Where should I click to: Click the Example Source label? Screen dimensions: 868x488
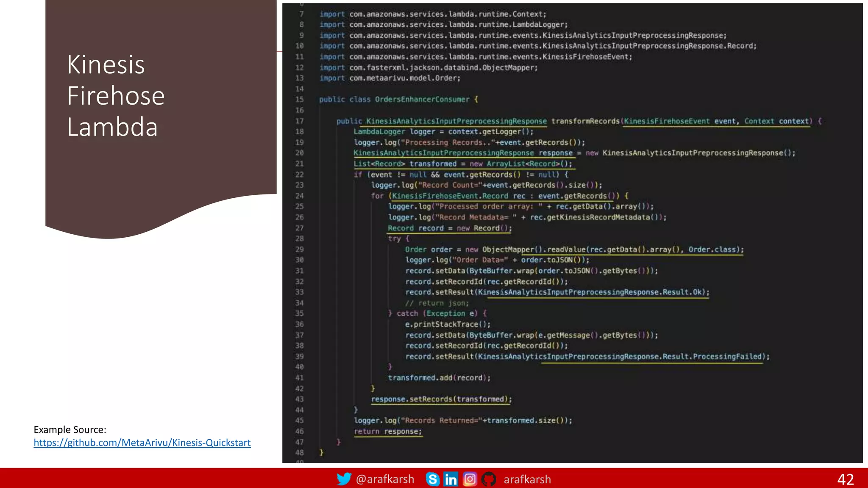point(70,430)
